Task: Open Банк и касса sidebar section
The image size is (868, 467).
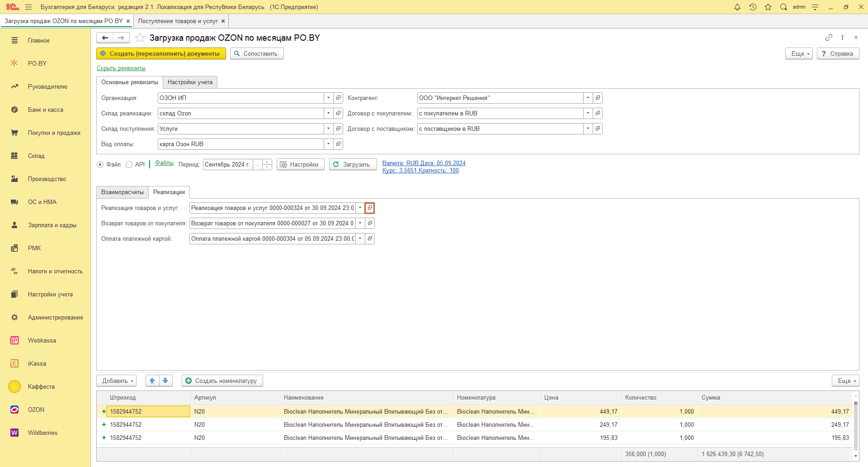Action: point(45,110)
